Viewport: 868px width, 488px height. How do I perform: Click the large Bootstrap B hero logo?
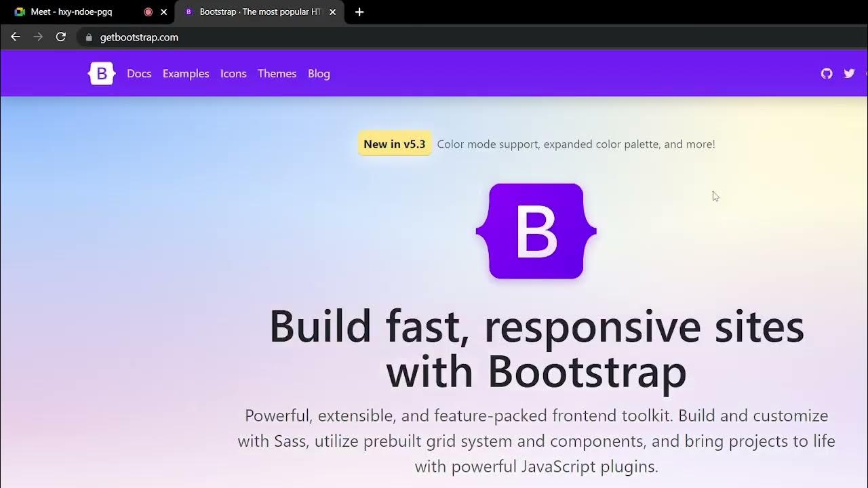coord(536,231)
